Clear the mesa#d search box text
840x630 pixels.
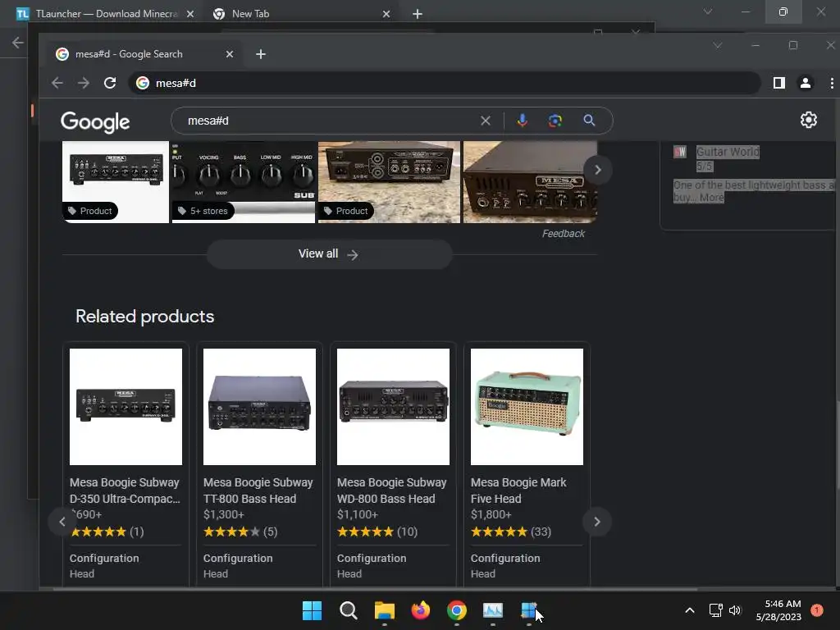tap(486, 121)
